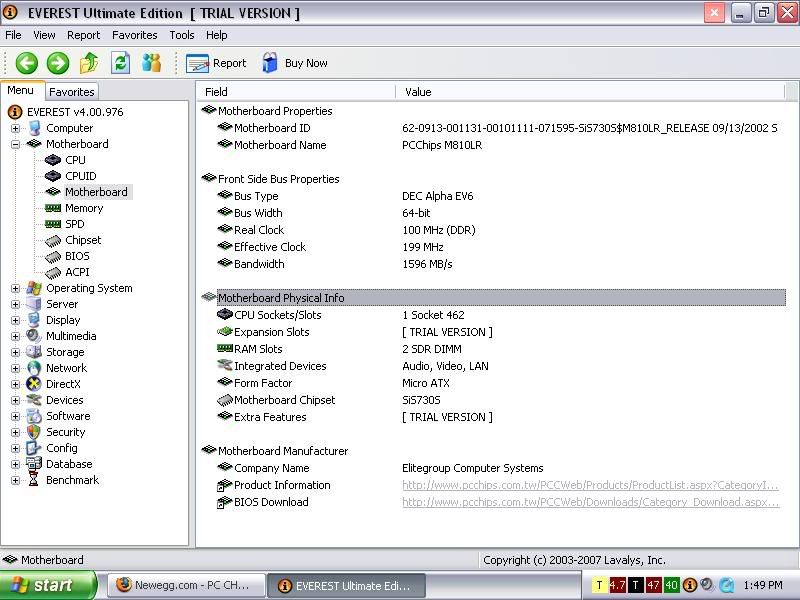Open the File menu

[x=13, y=35]
